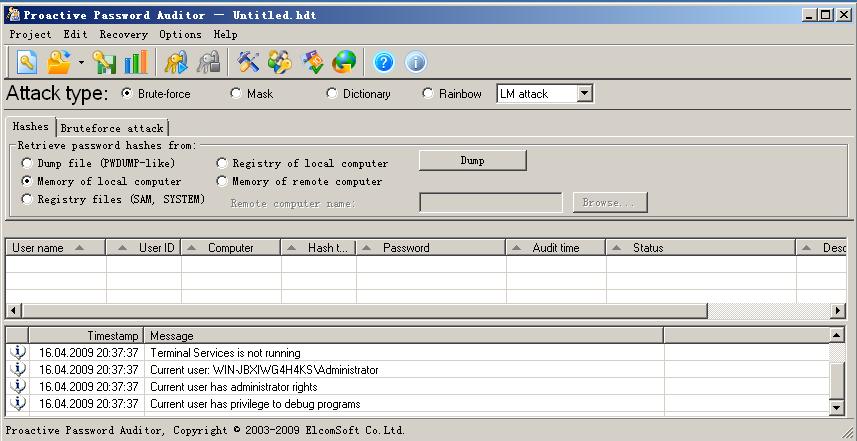
Task: Switch to the Hashes tab
Action: (x=31, y=126)
